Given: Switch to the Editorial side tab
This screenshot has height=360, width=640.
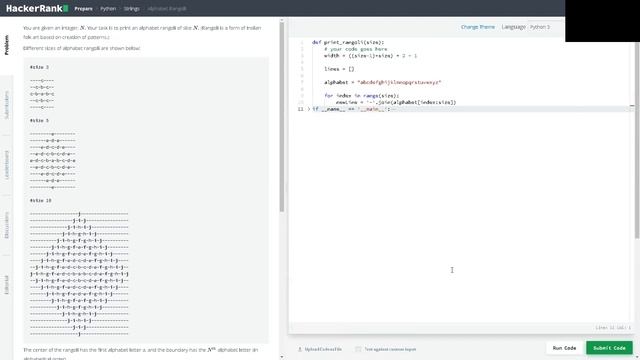Looking at the screenshot, I should click(7, 284).
